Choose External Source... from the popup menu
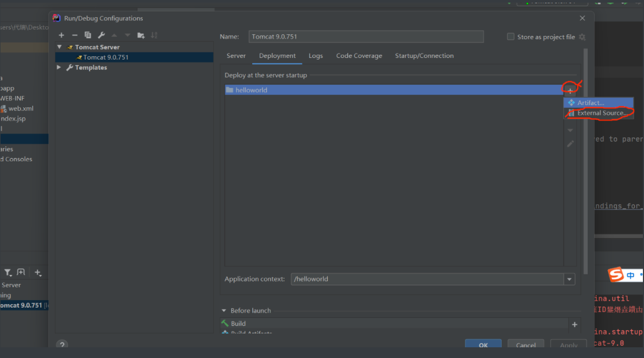644x358 pixels. (601, 113)
